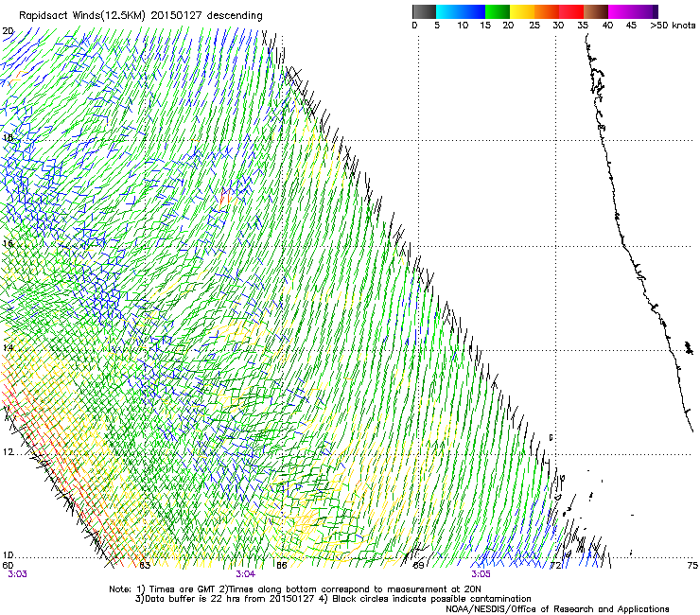Click the cyan-blue 5-15 knots legend swatch
Screen dimensions: 700x615
pyautogui.click(x=461, y=11)
